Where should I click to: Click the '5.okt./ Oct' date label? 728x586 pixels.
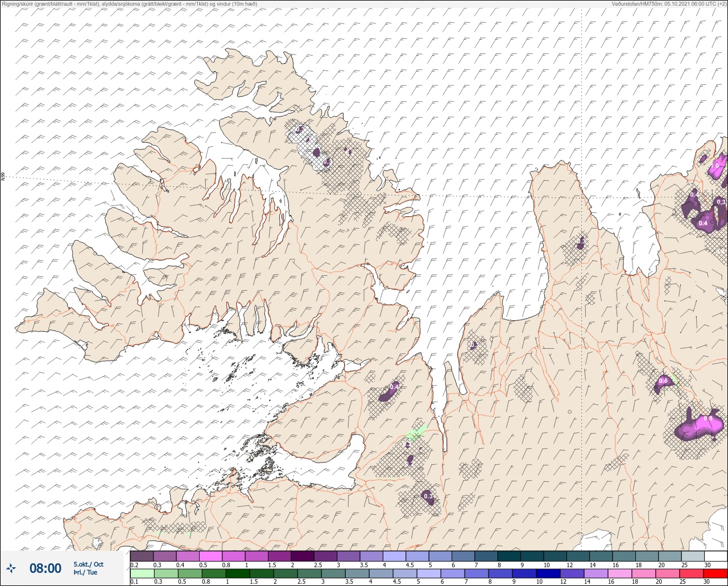[88, 564]
